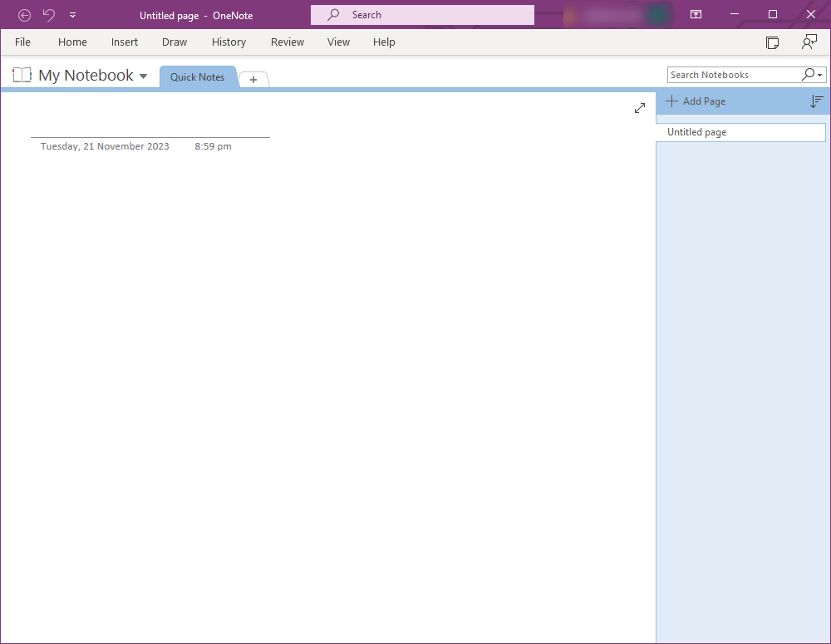Open Ribbon Display Options icon

[696, 15]
